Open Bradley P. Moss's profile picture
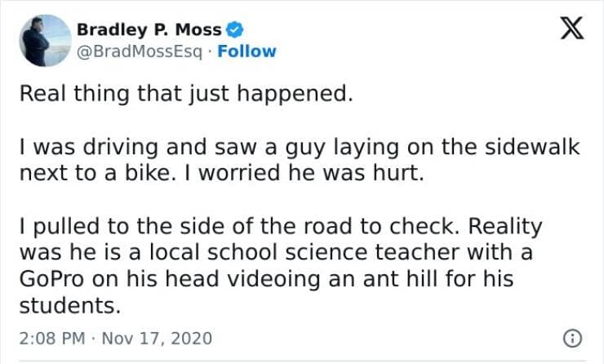Viewport: 604px width, 364px height. click(45, 40)
